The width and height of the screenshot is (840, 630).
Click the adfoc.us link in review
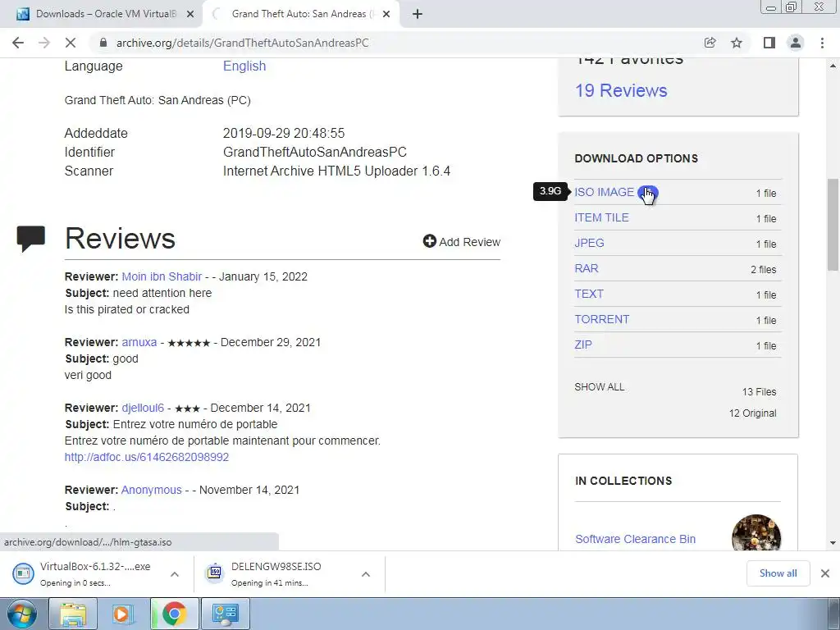click(147, 457)
